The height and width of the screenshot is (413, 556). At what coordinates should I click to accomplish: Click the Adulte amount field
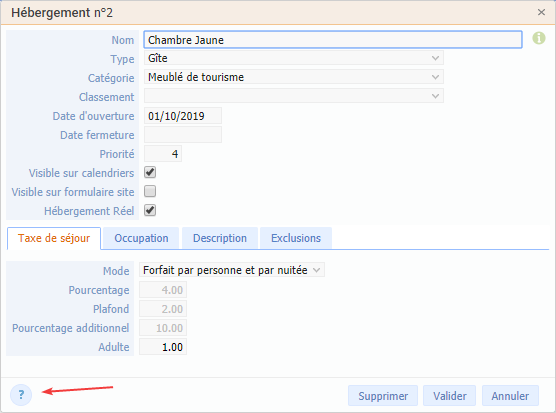pyautogui.click(x=163, y=347)
